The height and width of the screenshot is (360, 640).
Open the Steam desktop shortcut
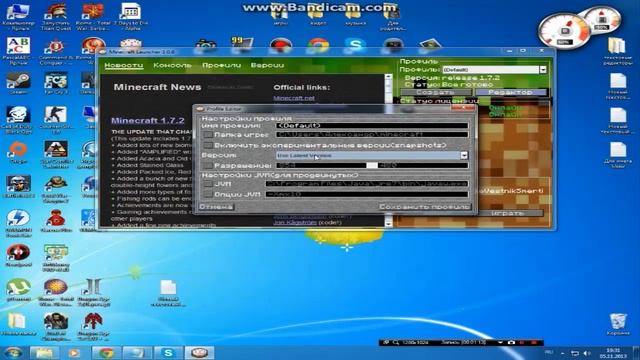tap(18, 83)
